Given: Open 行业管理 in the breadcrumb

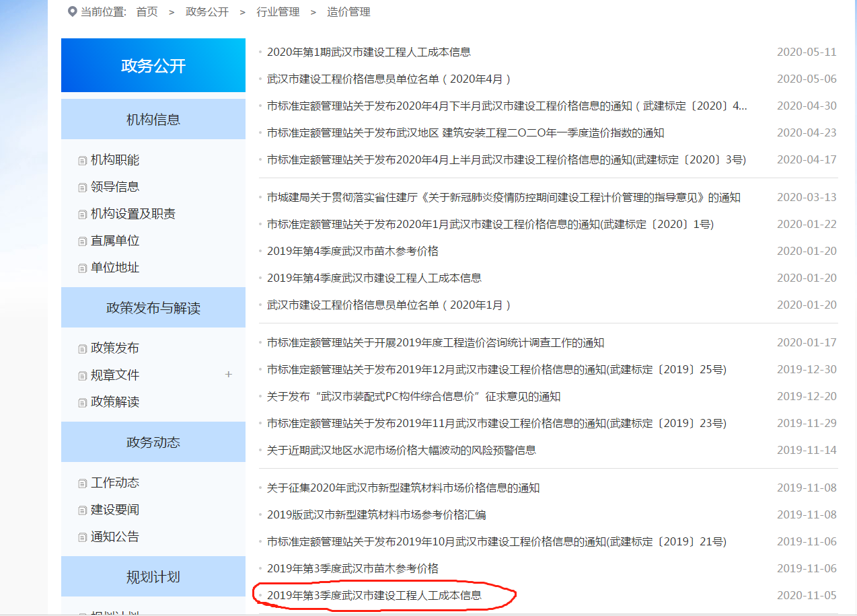Looking at the screenshot, I should tap(278, 11).
